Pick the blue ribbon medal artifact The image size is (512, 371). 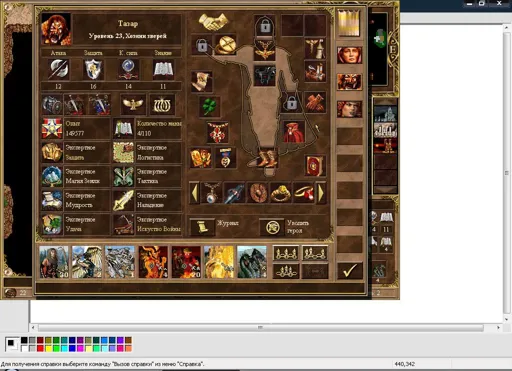click(226, 158)
